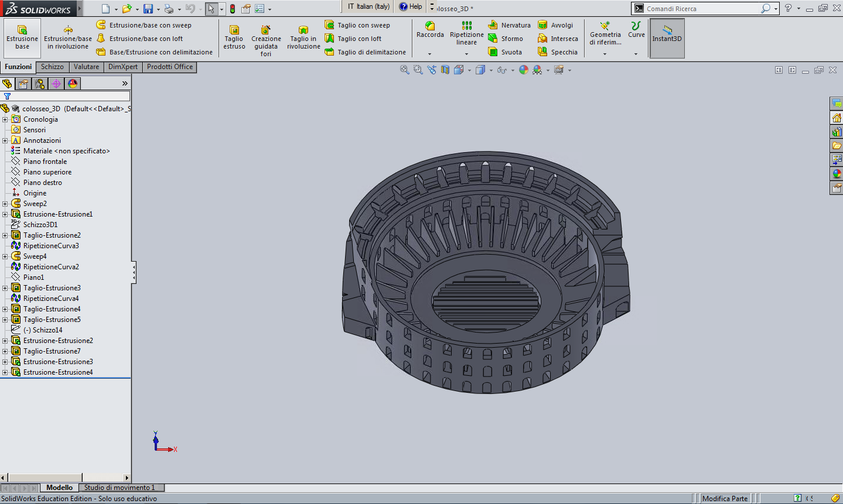This screenshot has width=843, height=504.
Task: Select Origine in the tree
Action: coord(35,193)
